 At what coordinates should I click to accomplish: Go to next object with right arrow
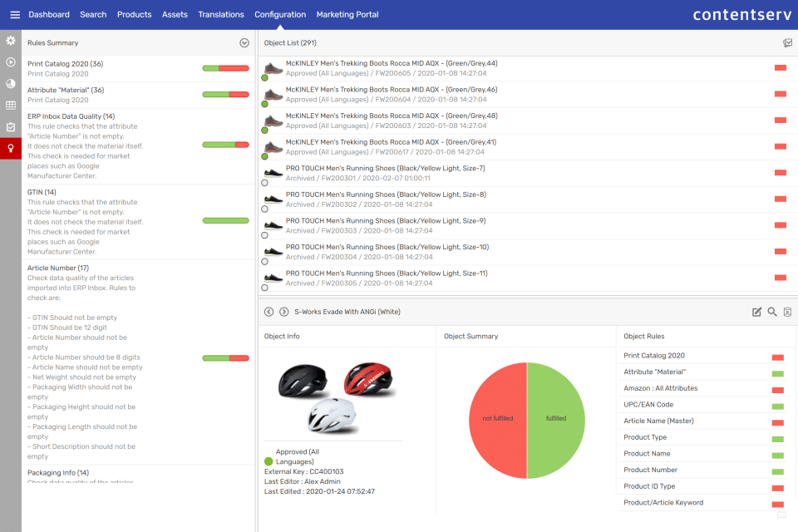(x=284, y=312)
